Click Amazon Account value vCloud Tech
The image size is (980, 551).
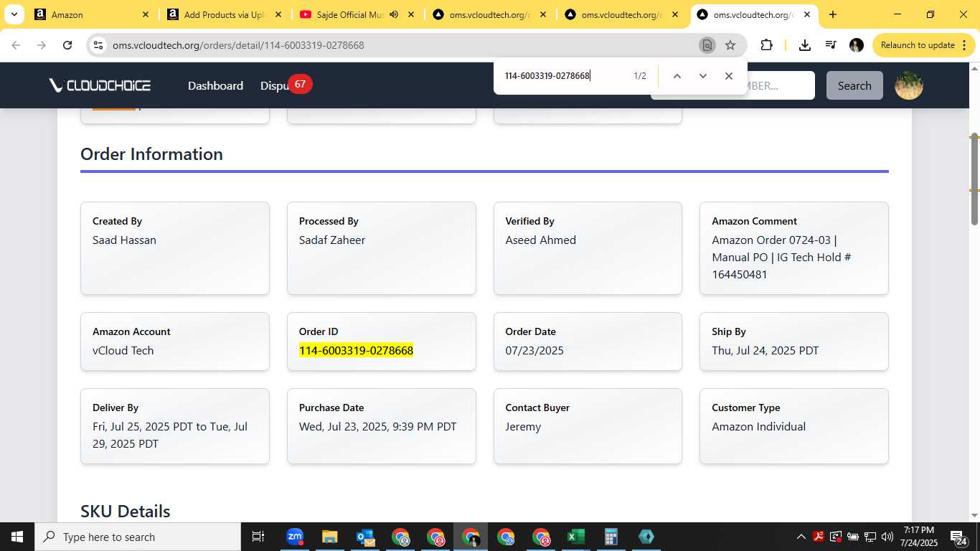(123, 350)
